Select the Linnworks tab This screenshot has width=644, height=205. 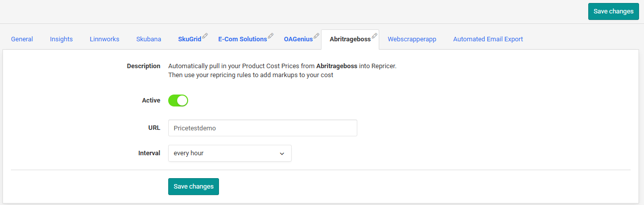105,39
